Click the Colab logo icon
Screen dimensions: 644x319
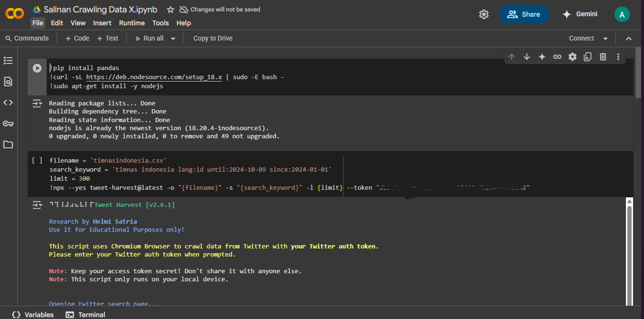15,14
